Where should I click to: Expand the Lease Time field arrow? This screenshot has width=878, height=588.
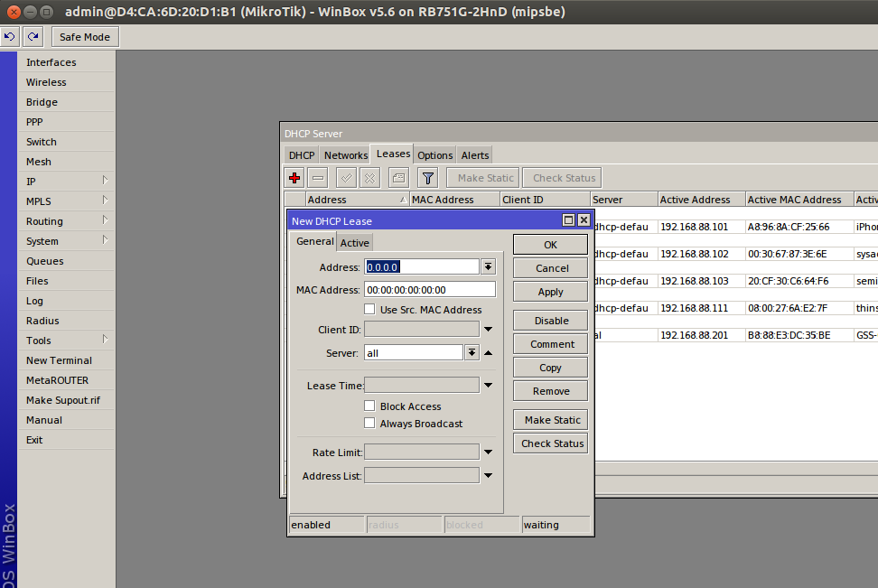pyautogui.click(x=489, y=386)
